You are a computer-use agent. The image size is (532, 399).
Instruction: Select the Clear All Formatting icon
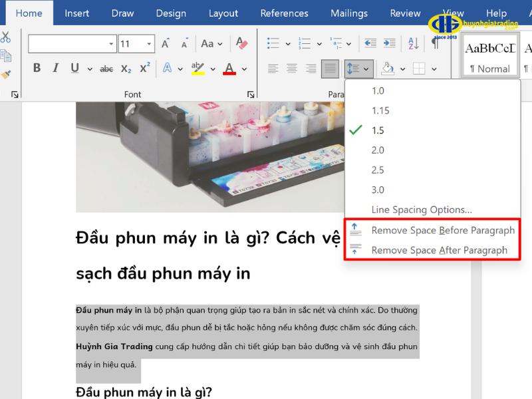coord(241,43)
